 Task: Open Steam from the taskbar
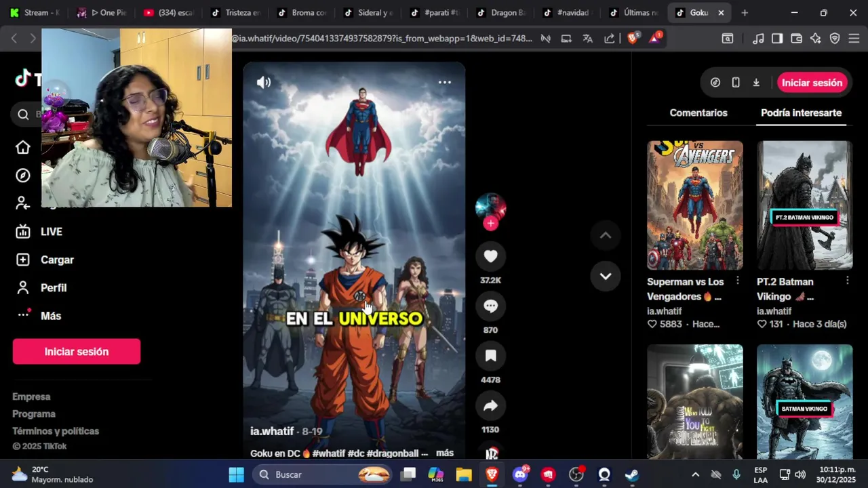coord(631,474)
